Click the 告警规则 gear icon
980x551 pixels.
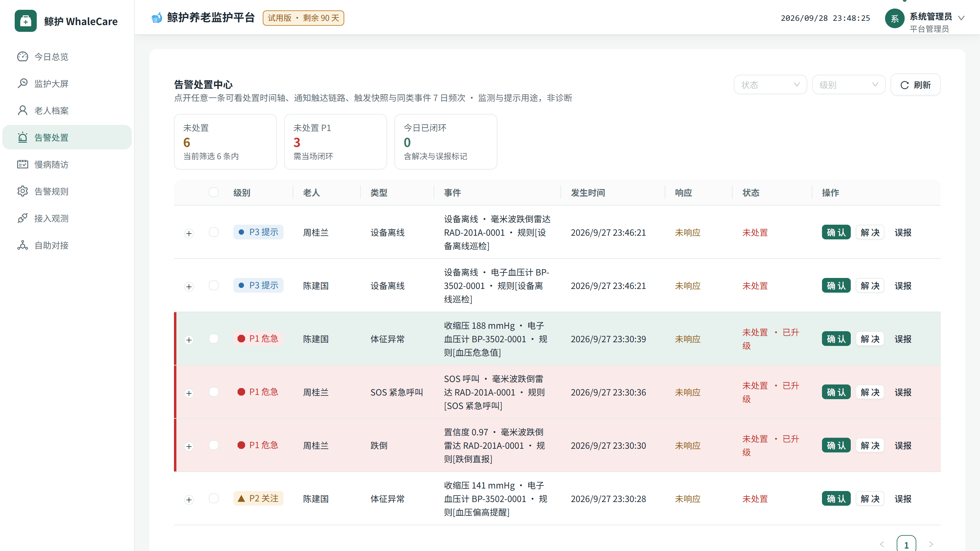[x=22, y=191]
